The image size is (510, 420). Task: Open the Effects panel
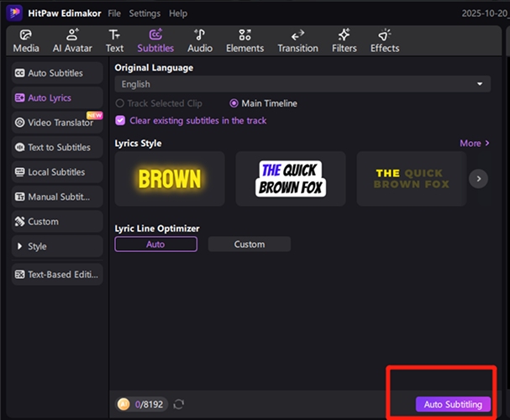tap(385, 40)
